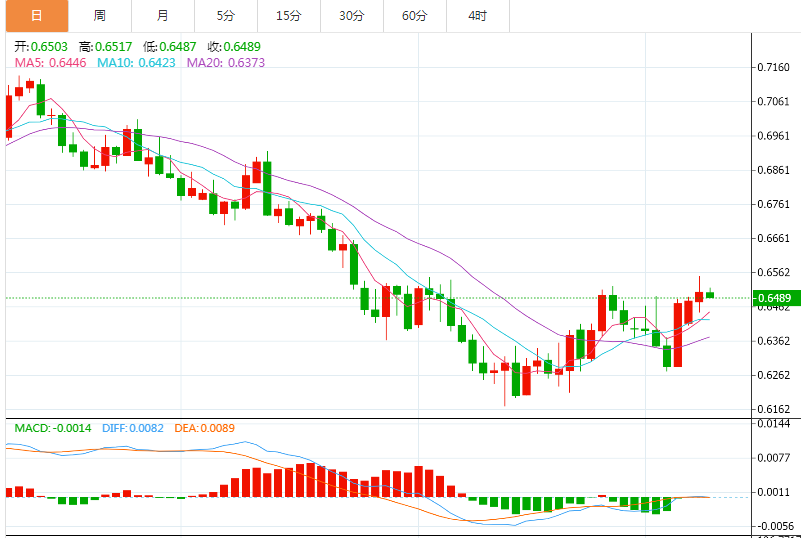The image size is (801, 538).
Task: Click the MACD 0.0144 axis label
Action: pyautogui.click(x=773, y=424)
